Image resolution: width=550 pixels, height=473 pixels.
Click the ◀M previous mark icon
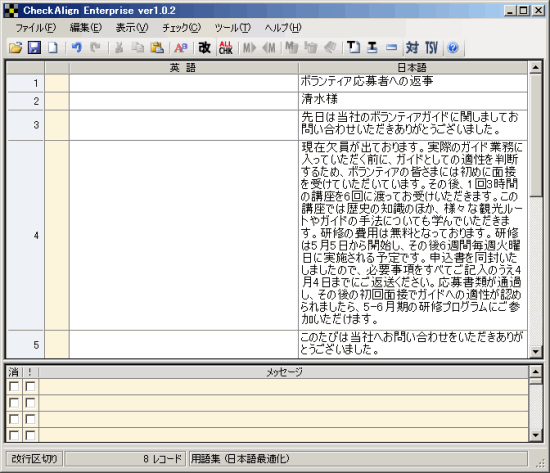(x=269, y=47)
